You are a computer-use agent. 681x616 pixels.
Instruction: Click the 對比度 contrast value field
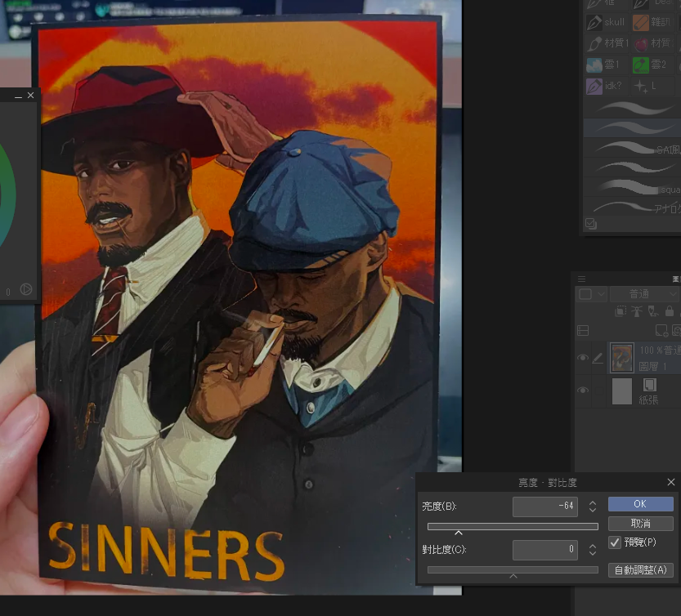[545, 550]
